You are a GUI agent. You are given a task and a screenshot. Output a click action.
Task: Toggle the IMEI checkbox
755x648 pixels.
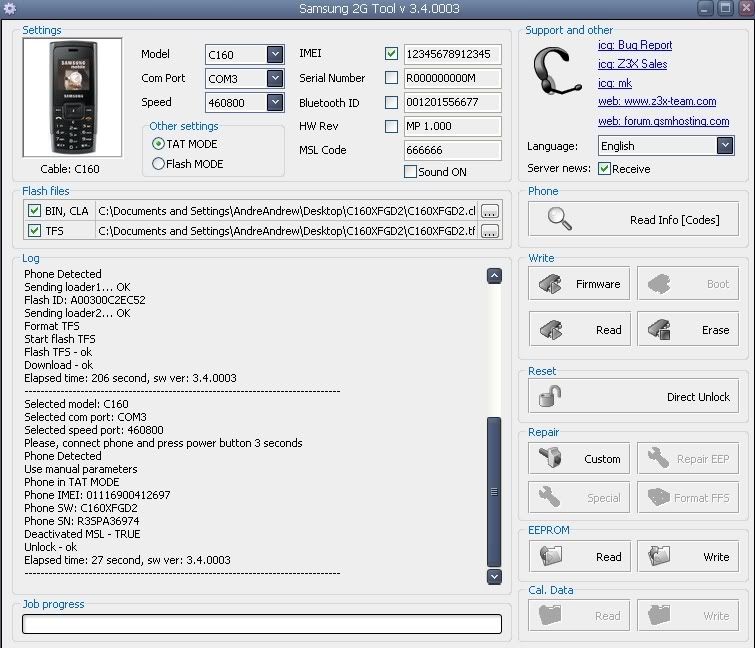pyautogui.click(x=391, y=53)
